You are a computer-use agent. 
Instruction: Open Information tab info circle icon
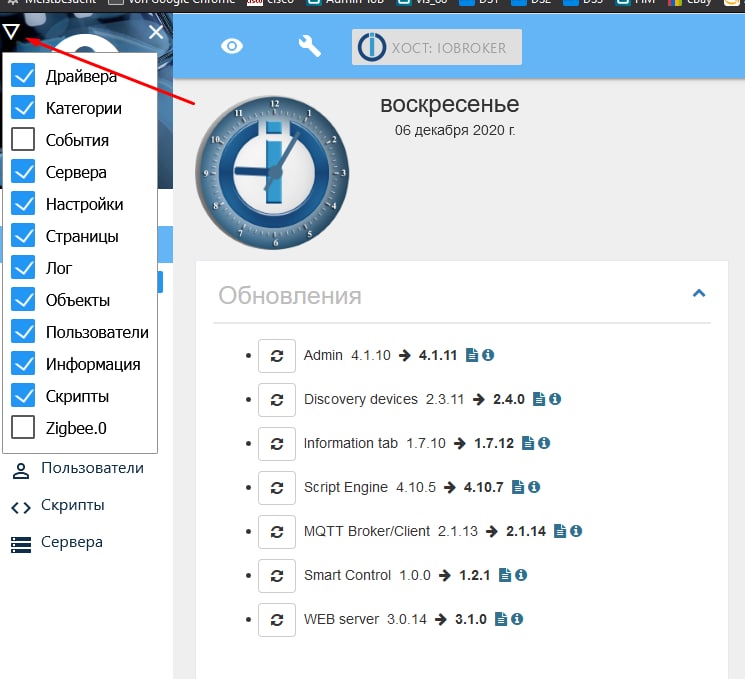[x=544, y=443]
